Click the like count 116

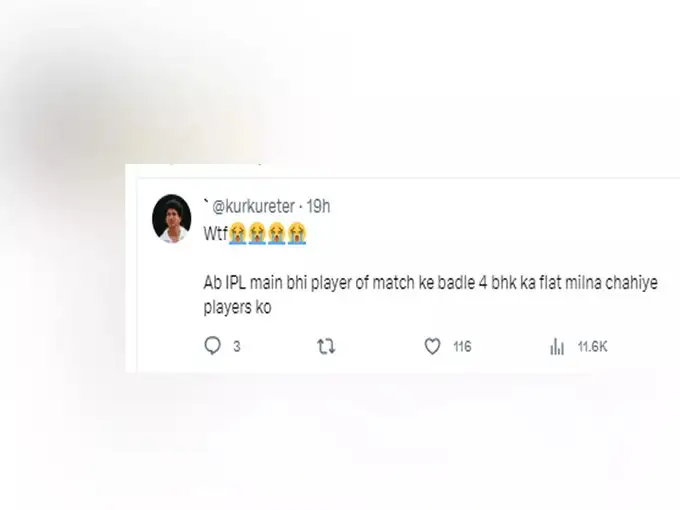coord(462,347)
